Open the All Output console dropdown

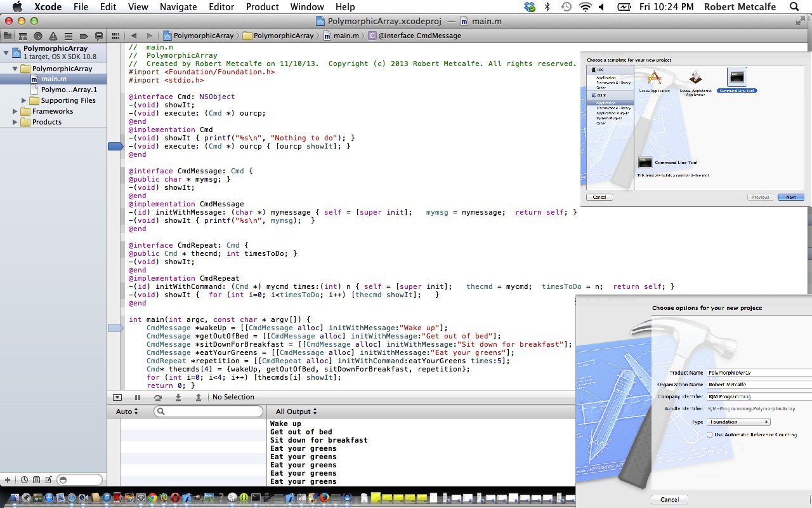(x=296, y=411)
